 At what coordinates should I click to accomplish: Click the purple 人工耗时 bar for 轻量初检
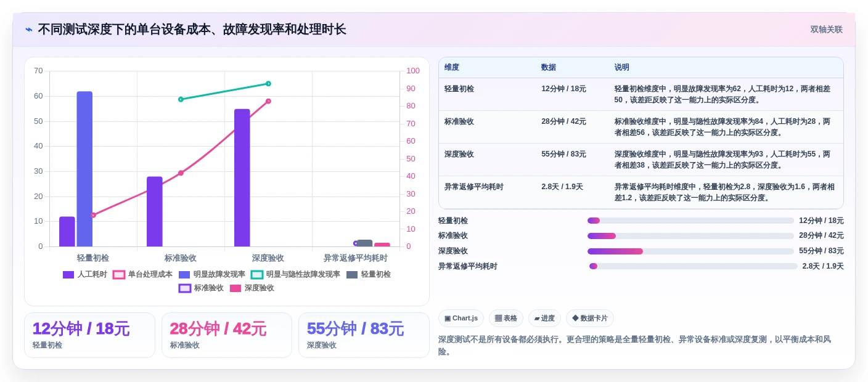pos(67,232)
